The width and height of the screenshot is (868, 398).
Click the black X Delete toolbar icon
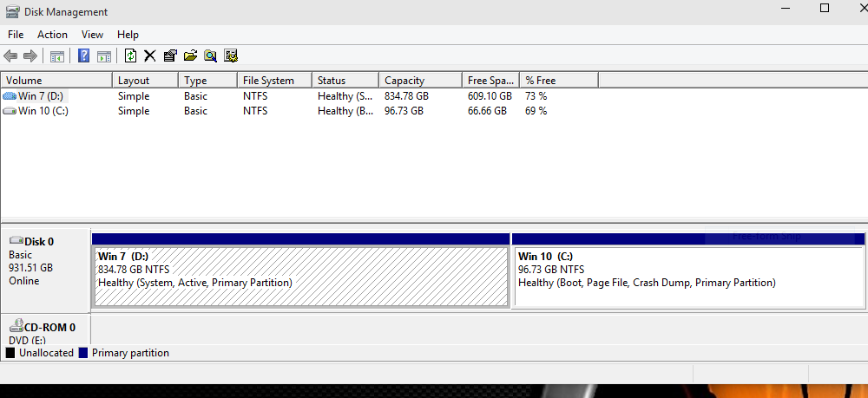point(150,55)
